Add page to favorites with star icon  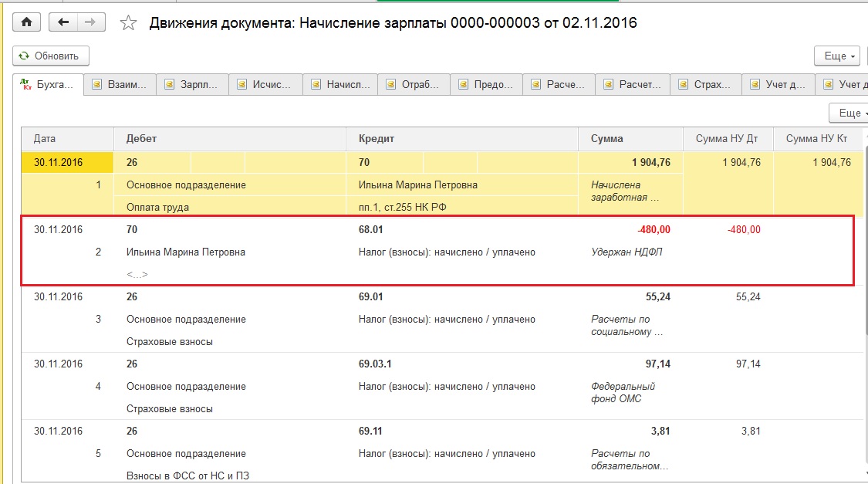pyautogui.click(x=128, y=23)
